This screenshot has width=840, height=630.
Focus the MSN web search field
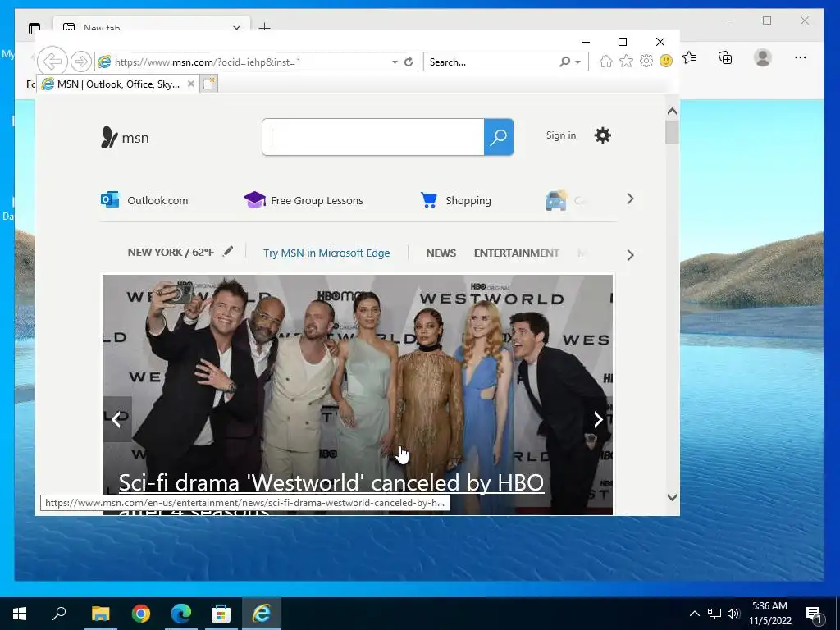(x=373, y=137)
